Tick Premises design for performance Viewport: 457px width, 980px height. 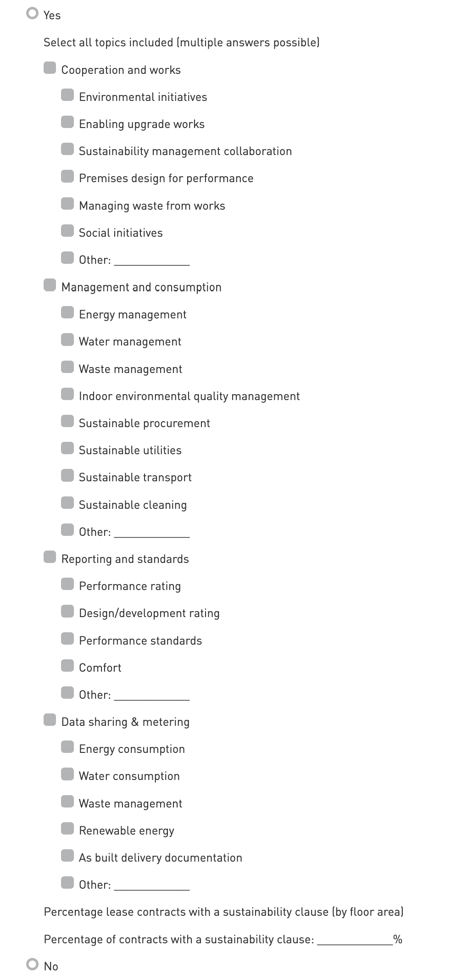[67, 176]
